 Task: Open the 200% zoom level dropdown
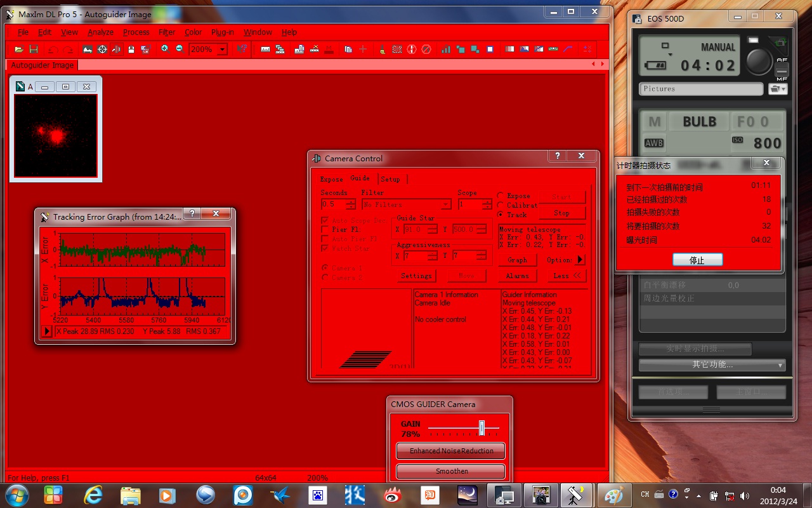pos(222,50)
